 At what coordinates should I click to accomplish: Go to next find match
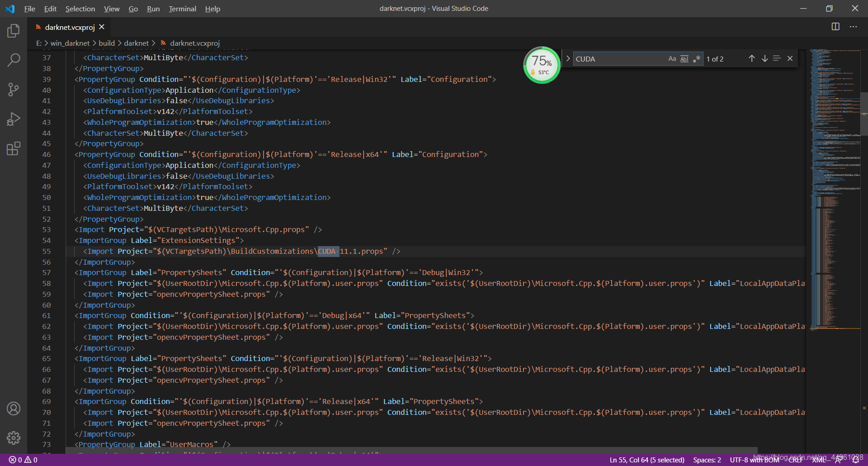pos(764,59)
